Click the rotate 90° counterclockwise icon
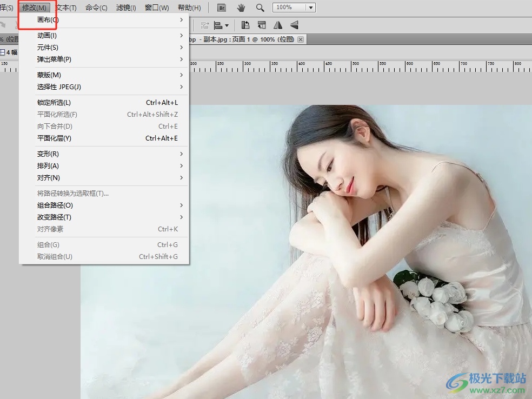The width and height of the screenshot is (532, 399). click(245, 25)
